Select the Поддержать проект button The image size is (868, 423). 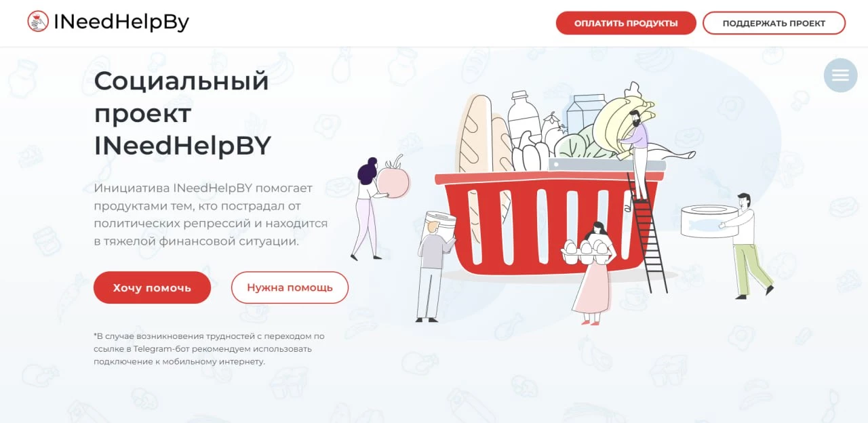[774, 23]
